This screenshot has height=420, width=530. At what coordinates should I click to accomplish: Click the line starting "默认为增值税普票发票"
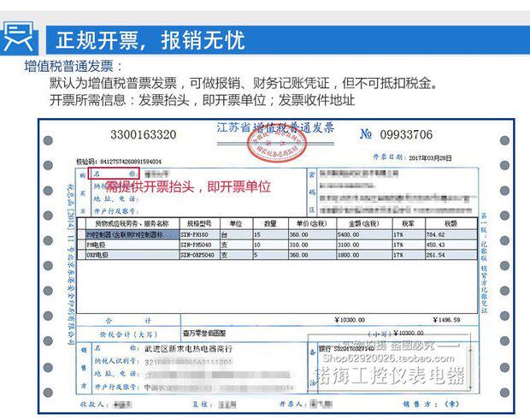coord(244,83)
